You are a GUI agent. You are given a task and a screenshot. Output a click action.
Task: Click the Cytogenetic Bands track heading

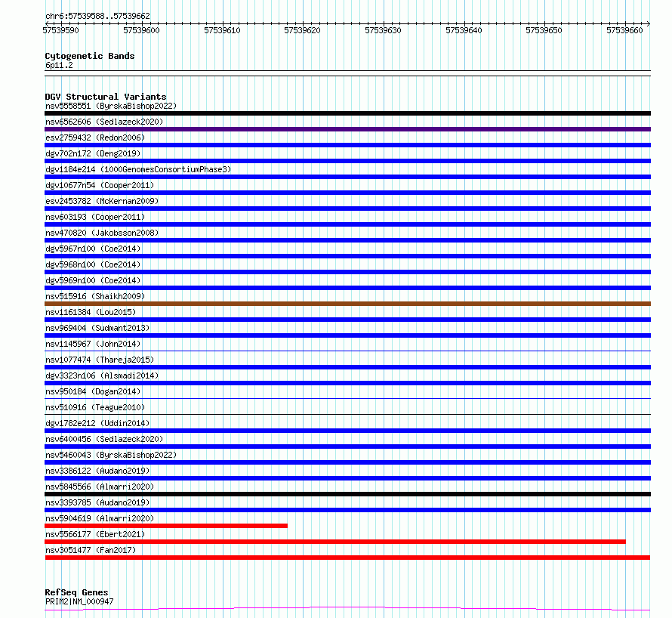[x=90, y=56]
